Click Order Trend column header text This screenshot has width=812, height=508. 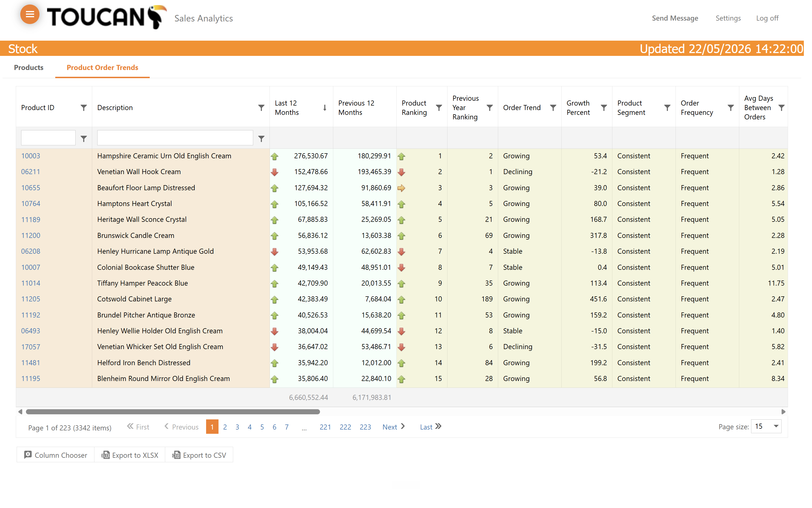[522, 108]
